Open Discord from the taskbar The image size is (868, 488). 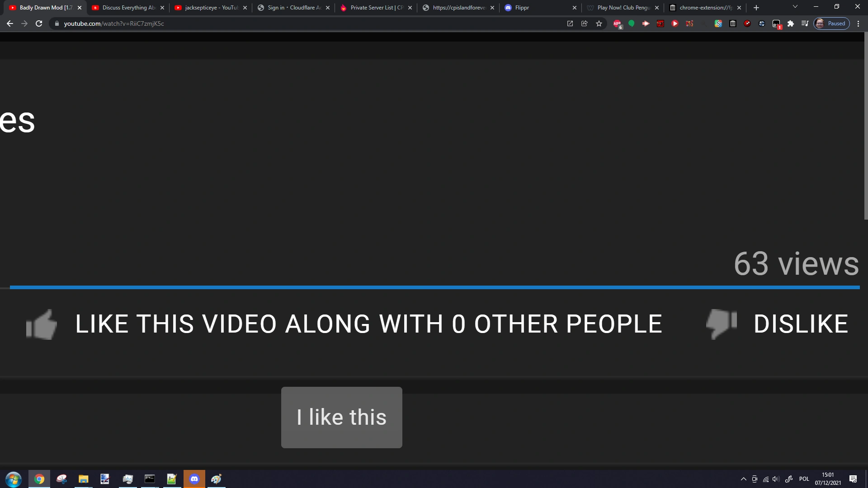click(x=194, y=479)
